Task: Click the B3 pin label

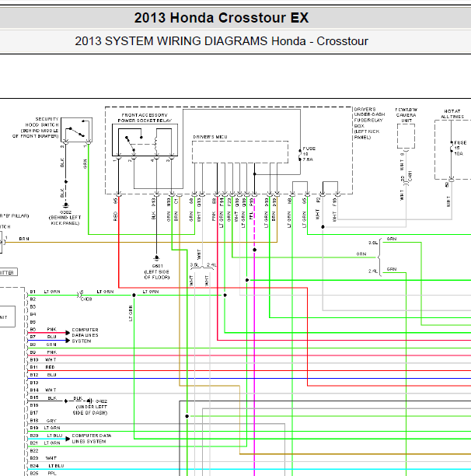Action: click(x=33, y=307)
